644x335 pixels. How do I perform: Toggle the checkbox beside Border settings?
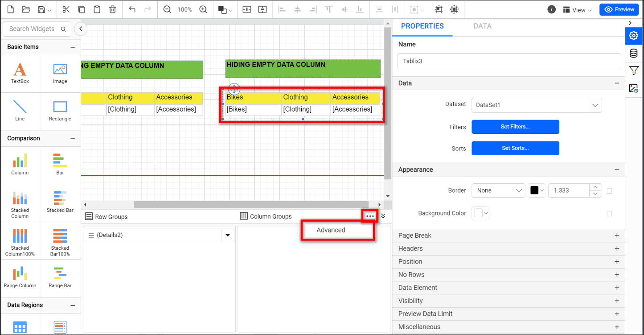tap(609, 191)
